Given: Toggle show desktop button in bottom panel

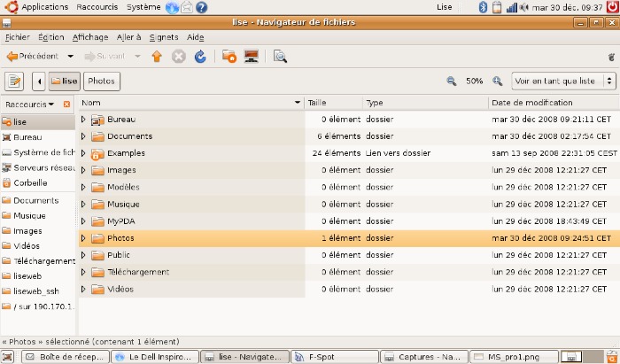Looking at the screenshot, I should pos(7,357).
